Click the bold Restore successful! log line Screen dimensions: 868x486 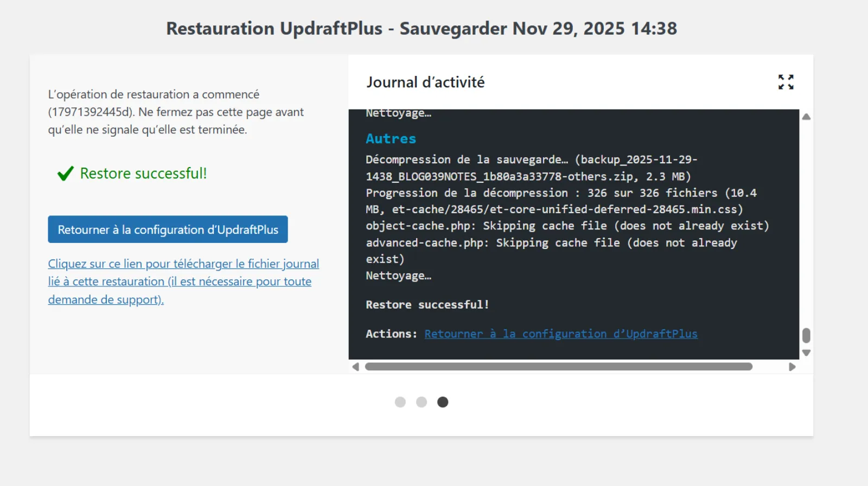(427, 305)
